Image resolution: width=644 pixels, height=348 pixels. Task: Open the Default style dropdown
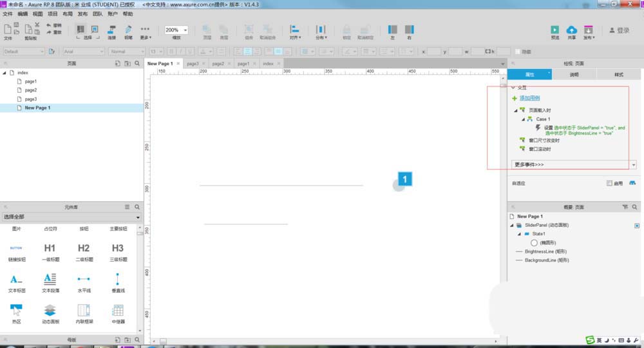pos(23,52)
